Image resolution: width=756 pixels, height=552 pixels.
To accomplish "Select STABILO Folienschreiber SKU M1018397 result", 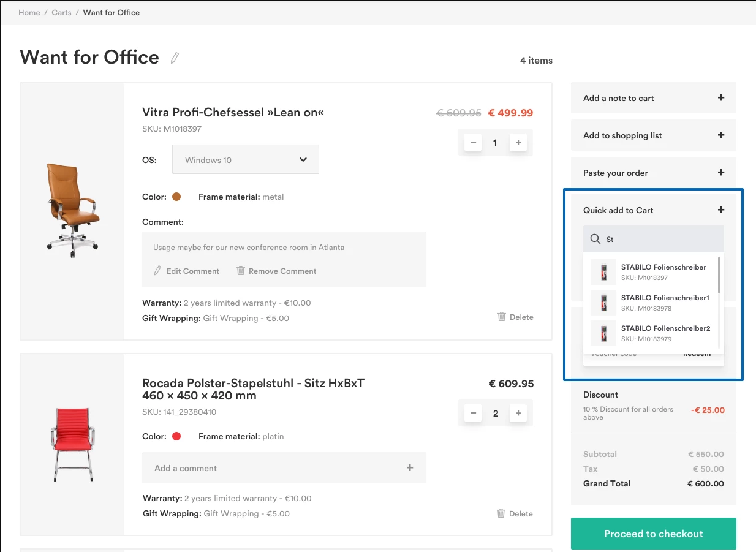I will pos(651,272).
